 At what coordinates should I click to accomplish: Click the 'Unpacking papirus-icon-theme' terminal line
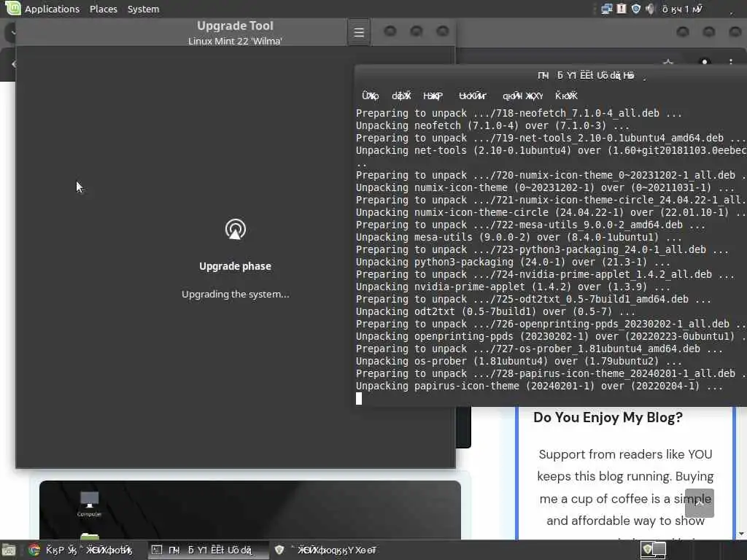point(539,386)
